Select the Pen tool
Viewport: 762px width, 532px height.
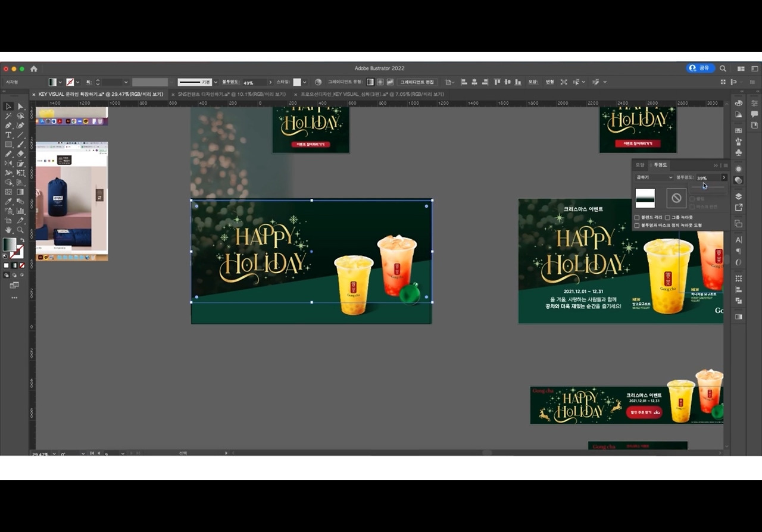(8, 126)
